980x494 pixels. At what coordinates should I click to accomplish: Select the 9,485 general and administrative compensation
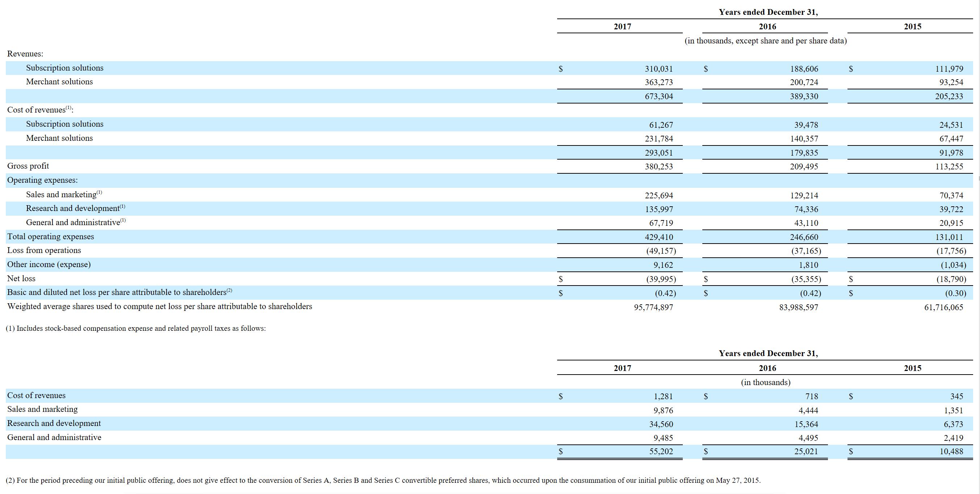point(663,438)
